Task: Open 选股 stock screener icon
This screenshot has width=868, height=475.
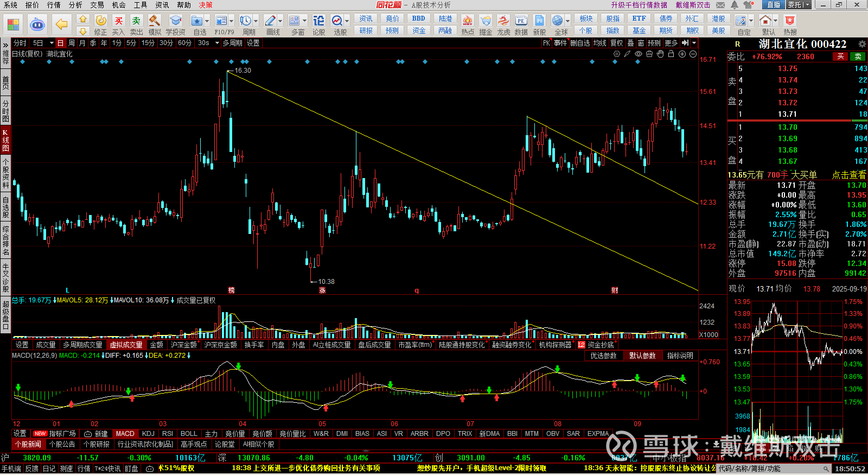Action: 337,21
